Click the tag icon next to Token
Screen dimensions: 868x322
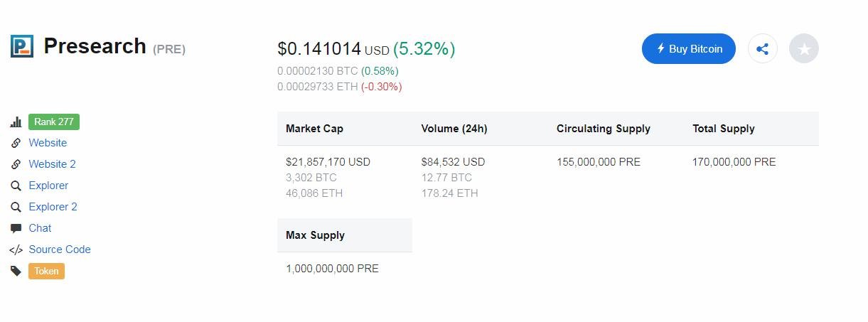click(x=16, y=271)
